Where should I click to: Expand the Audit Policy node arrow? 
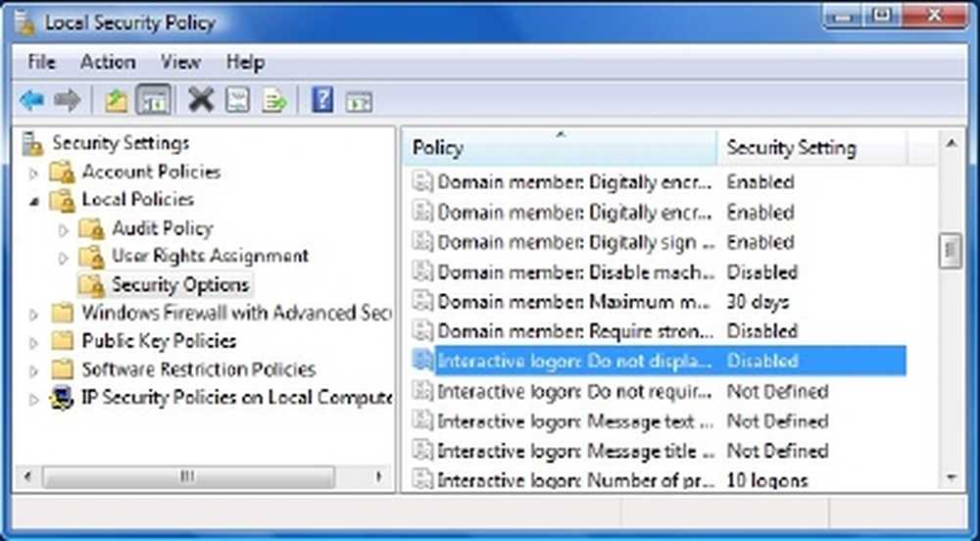(63, 230)
